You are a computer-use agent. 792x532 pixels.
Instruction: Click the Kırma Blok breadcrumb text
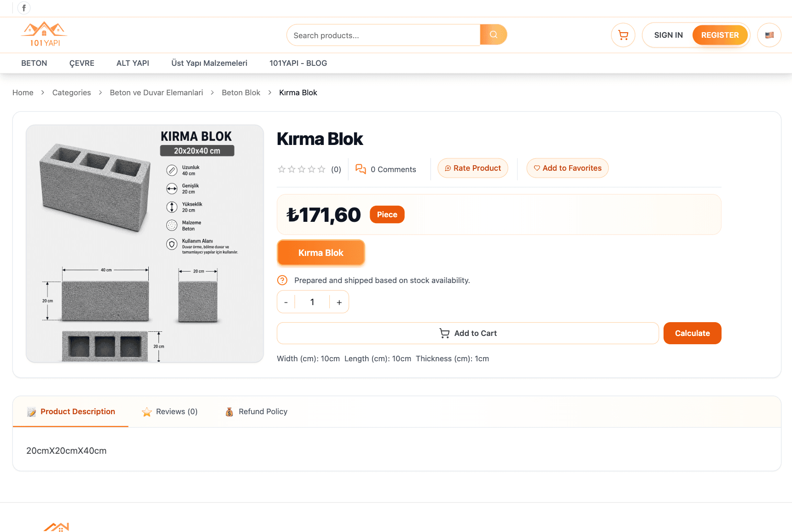(298, 93)
